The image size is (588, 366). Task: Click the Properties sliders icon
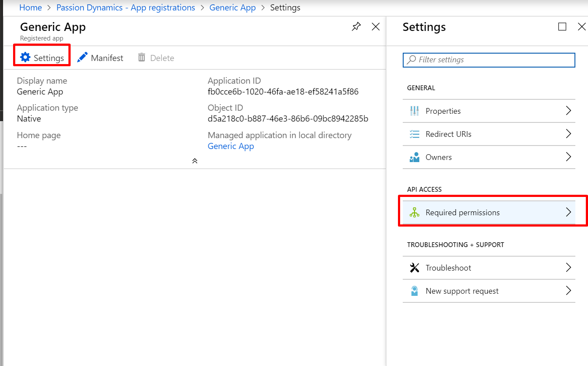click(414, 111)
